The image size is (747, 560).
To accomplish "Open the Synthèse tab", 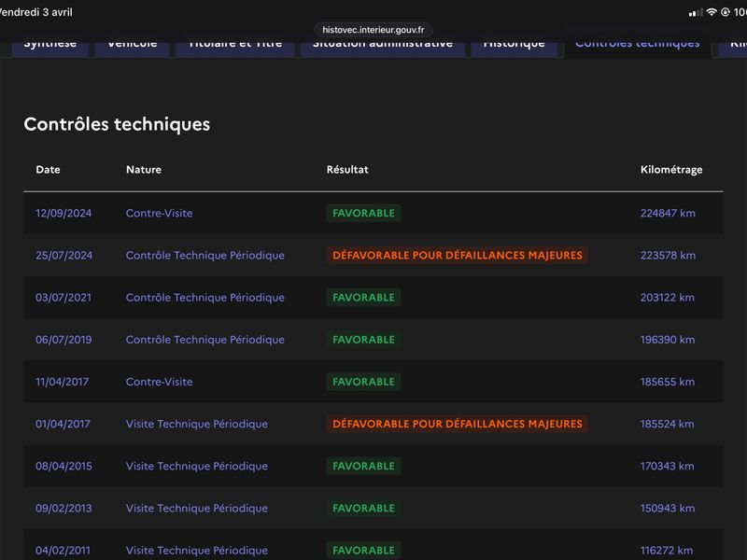I will [x=50, y=48].
